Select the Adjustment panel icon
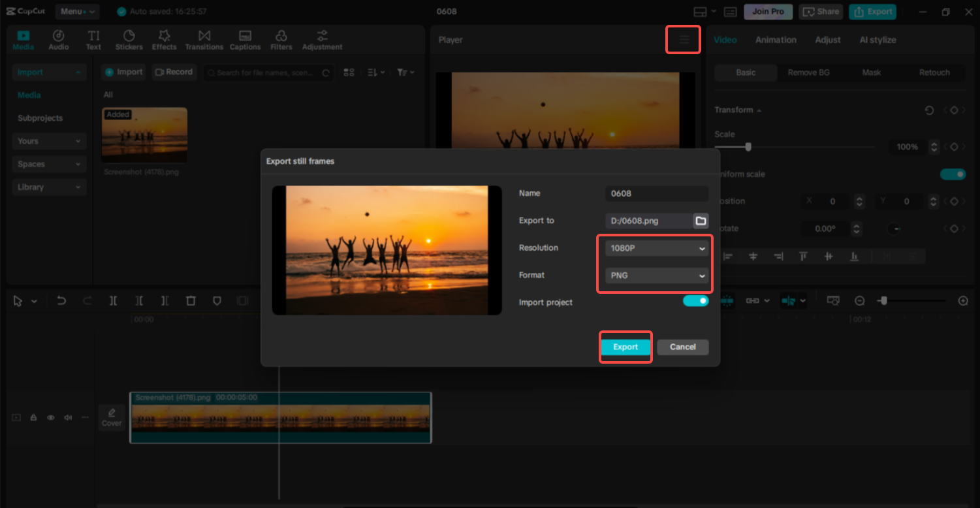The height and width of the screenshot is (508, 980). coord(322,39)
